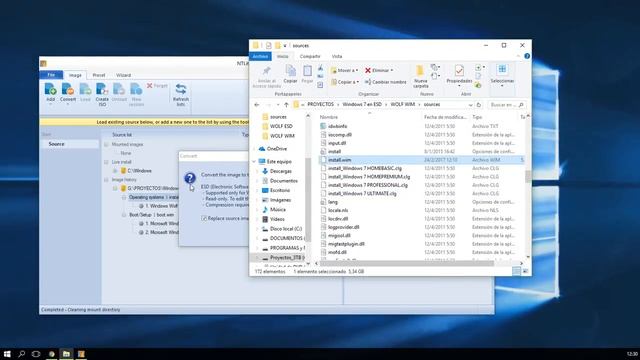This screenshot has width=640, height=360.
Task: Collapse the Image history group in NTLite
Action: coord(107,180)
